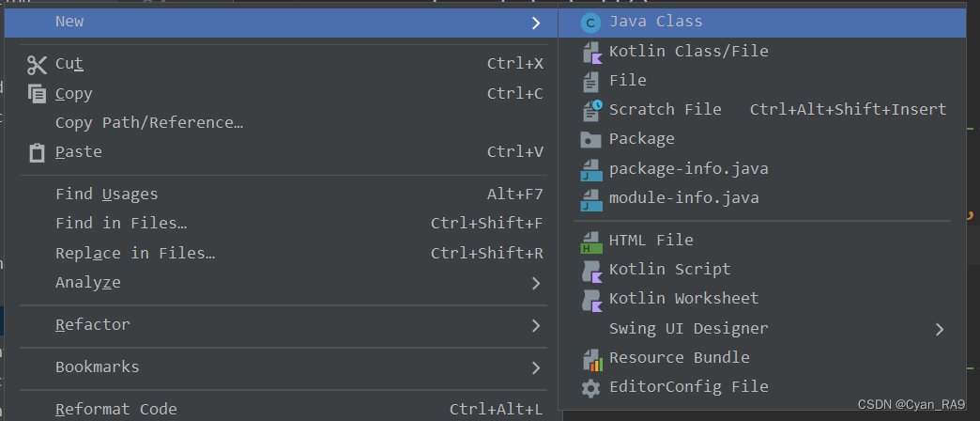Click the Kotlin Class/File icon

pyautogui.click(x=590, y=52)
